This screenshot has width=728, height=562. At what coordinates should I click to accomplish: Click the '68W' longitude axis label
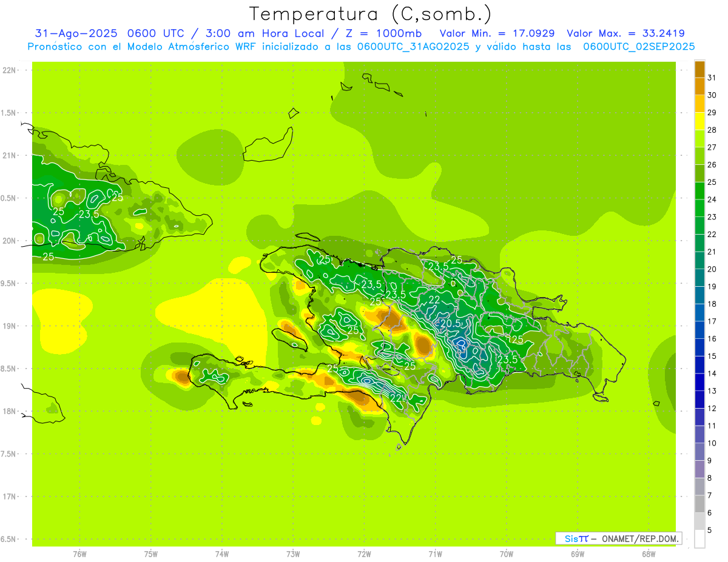pos(649,554)
